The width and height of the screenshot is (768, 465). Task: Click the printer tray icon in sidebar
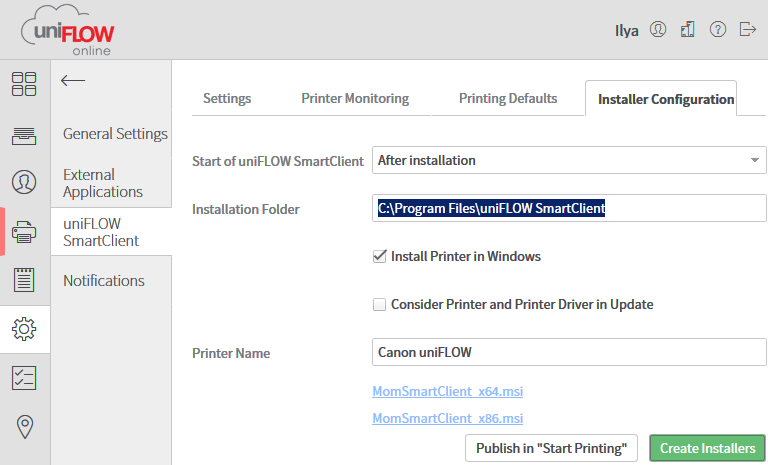24,134
